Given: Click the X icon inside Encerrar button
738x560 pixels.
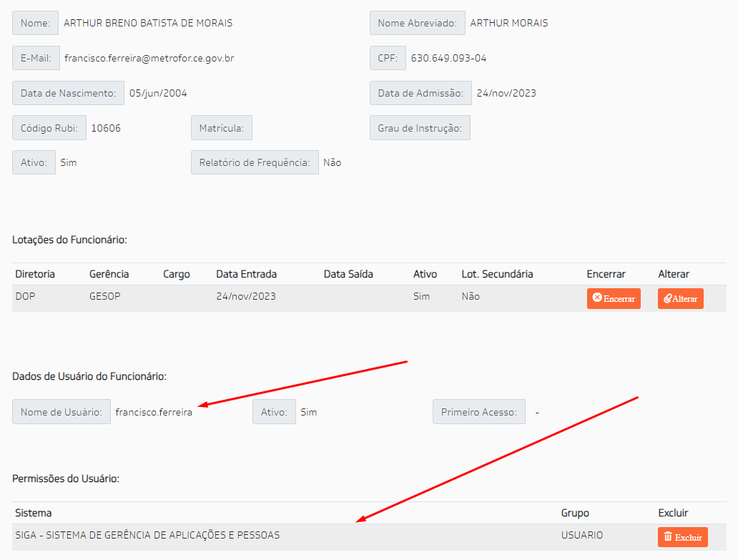Looking at the screenshot, I should click(597, 298).
